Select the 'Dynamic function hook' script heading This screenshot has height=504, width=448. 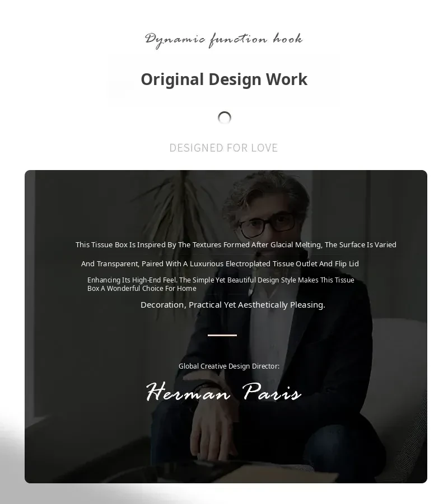point(223,40)
